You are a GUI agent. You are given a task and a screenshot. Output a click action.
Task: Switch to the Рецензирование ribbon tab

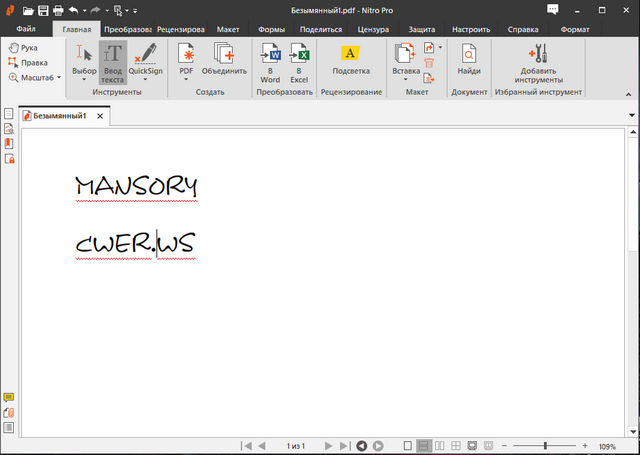coord(181,29)
